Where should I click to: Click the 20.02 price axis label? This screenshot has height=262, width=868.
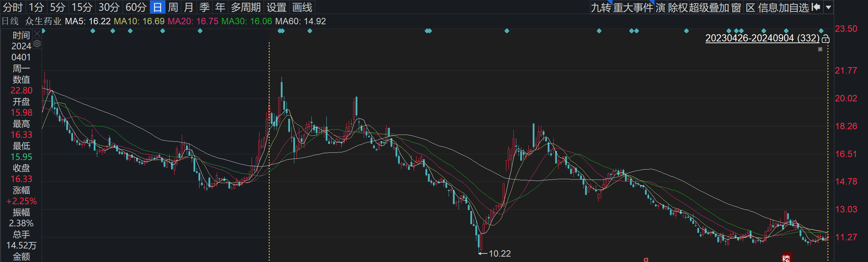[846, 98]
